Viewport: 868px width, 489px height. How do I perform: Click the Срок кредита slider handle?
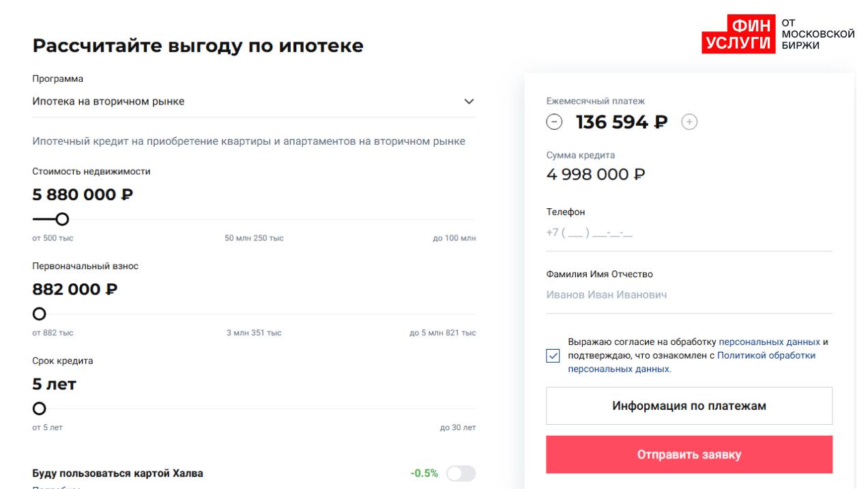pos(40,409)
